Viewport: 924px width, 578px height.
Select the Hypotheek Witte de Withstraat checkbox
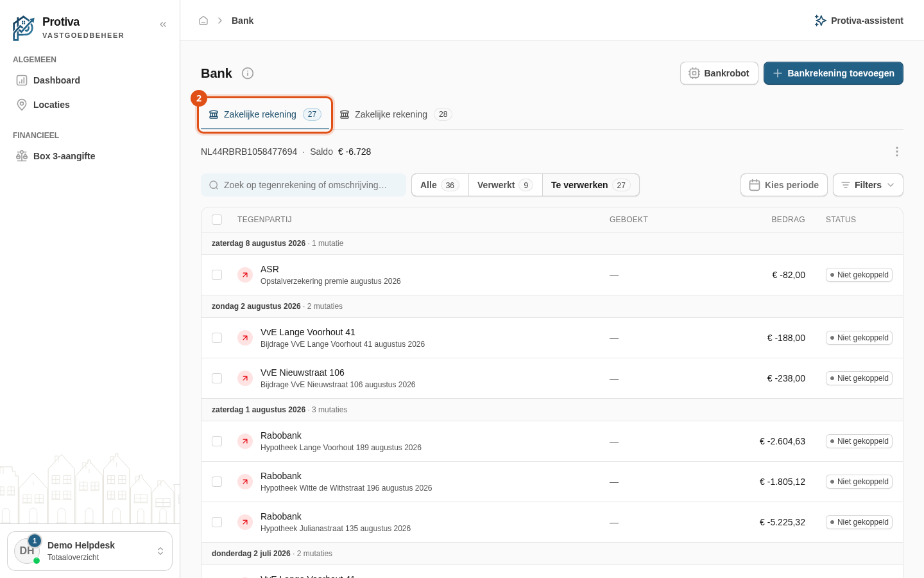pyautogui.click(x=217, y=482)
